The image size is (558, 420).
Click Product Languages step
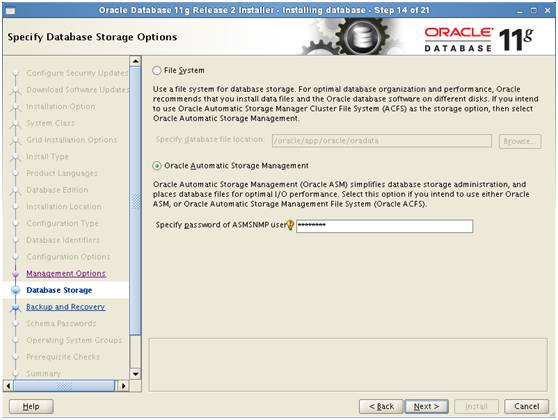62,173
